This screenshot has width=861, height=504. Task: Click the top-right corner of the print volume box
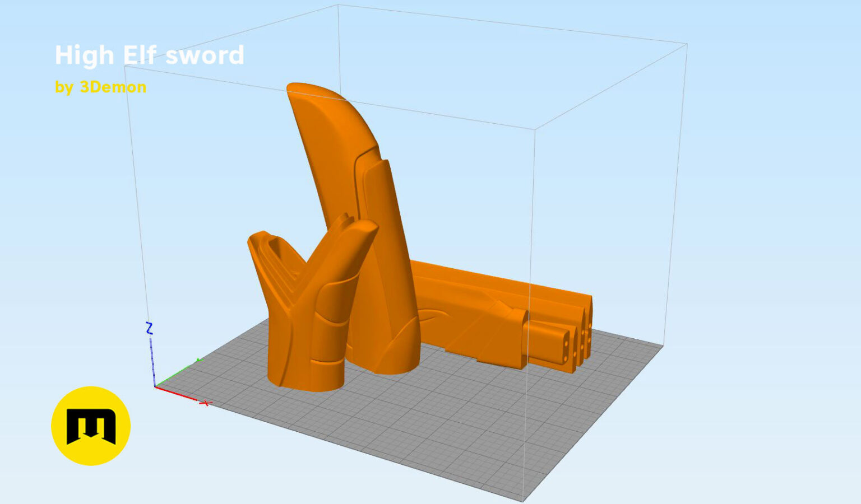[x=687, y=44]
